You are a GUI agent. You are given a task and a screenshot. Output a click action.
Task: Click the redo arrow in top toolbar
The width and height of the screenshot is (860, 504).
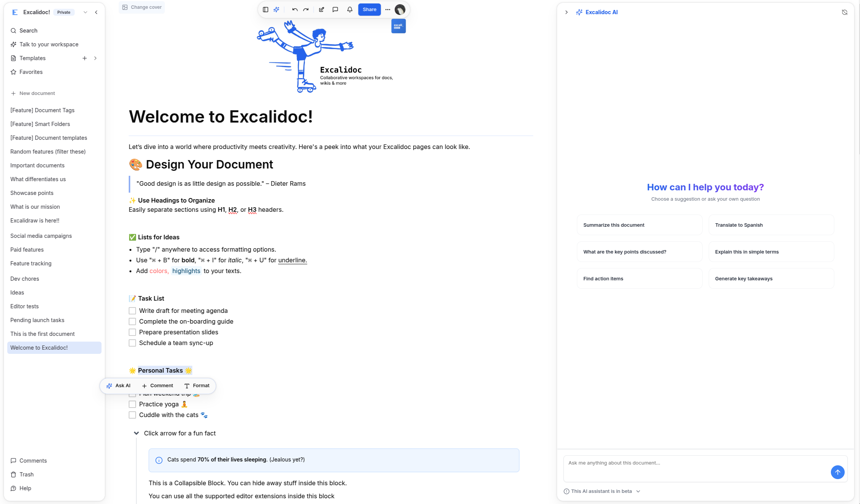[x=306, y=10]
